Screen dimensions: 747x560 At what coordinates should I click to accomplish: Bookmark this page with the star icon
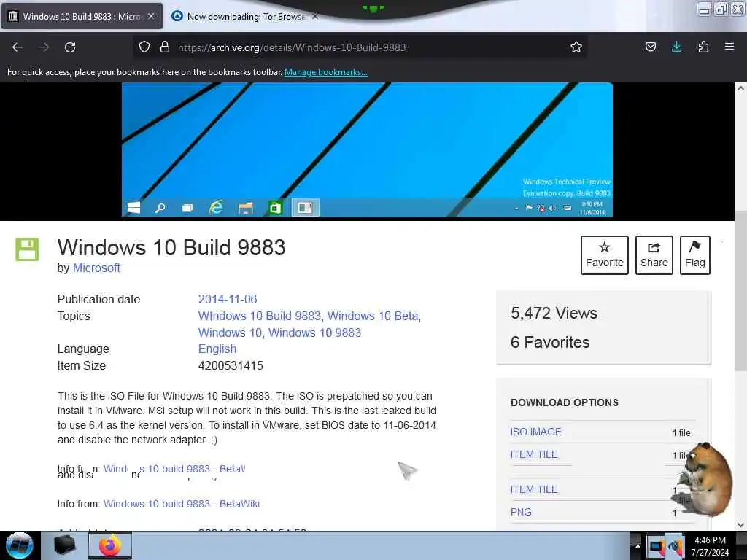[x=576, y=47]
